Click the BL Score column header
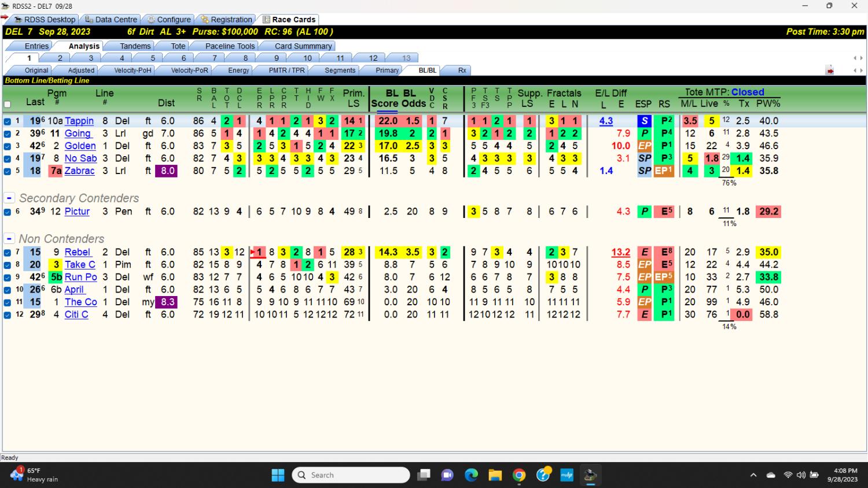 click(385, 98)
